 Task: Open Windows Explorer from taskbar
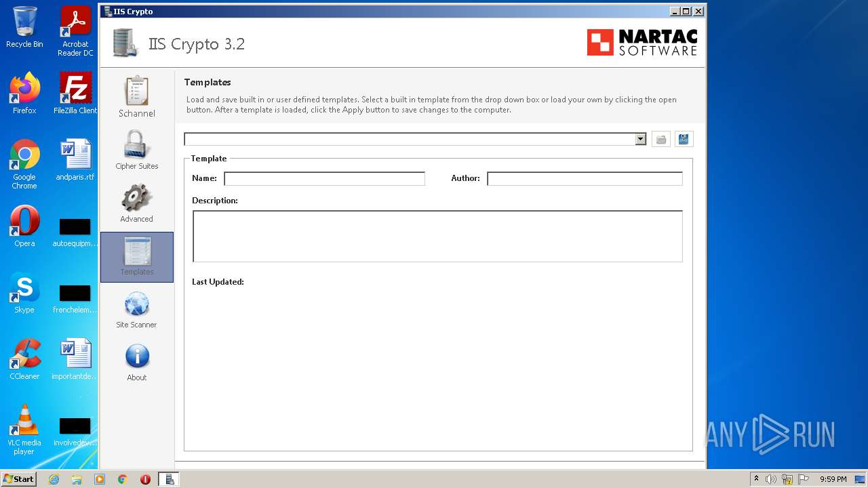(77, 479)
